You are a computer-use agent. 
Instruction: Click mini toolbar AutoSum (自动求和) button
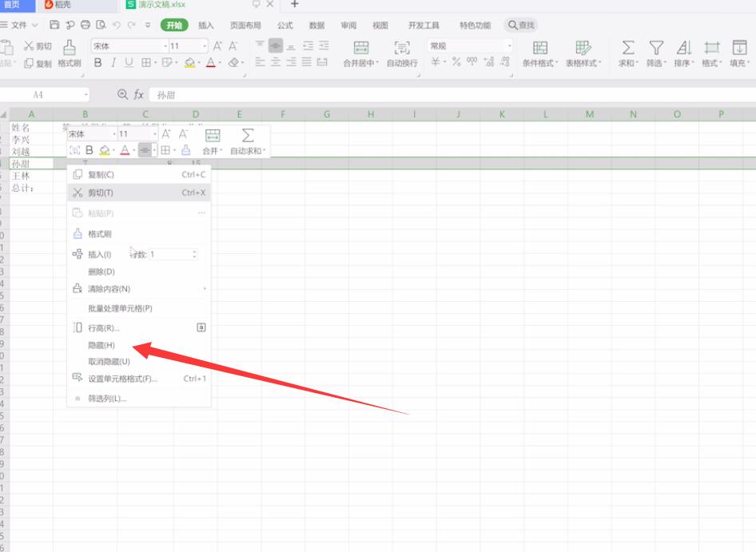coord(248,142)
